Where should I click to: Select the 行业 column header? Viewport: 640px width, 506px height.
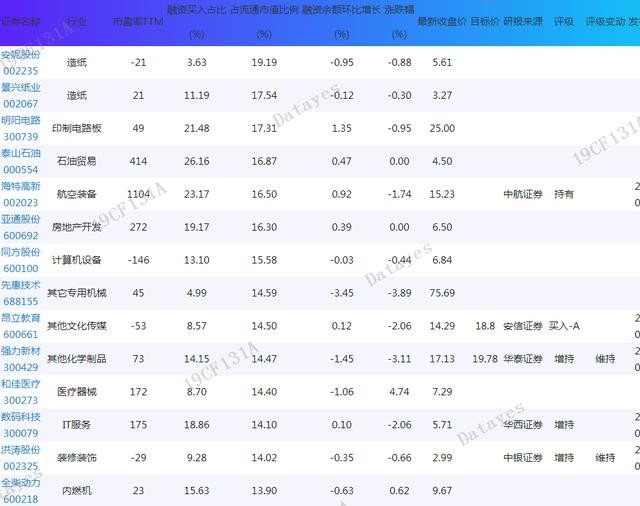tap(76, 21)
